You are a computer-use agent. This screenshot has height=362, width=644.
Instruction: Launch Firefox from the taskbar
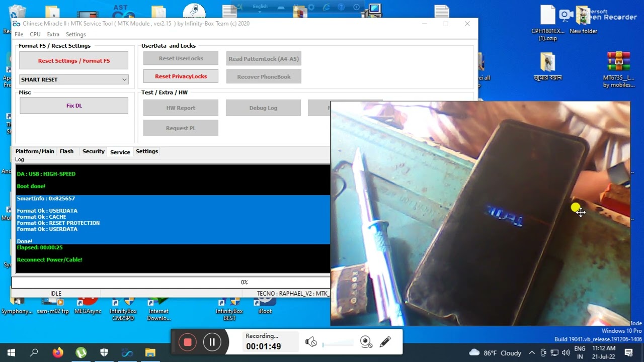[x=58, y=352]
